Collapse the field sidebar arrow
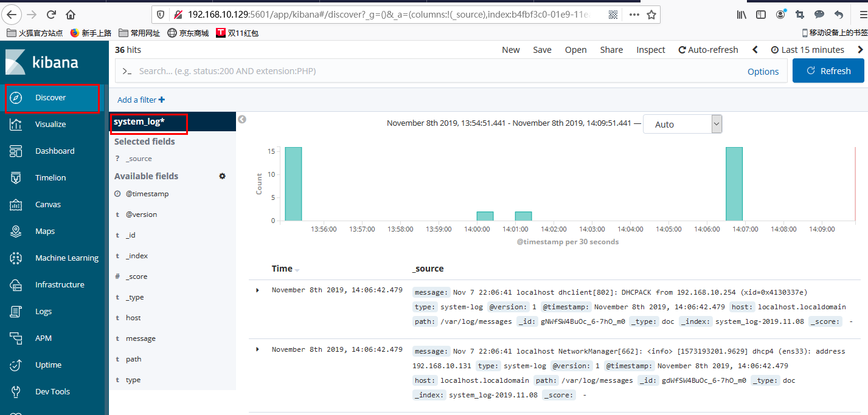Image resolution: width=868 pixels, height=415 pixels. pos(241,120)
